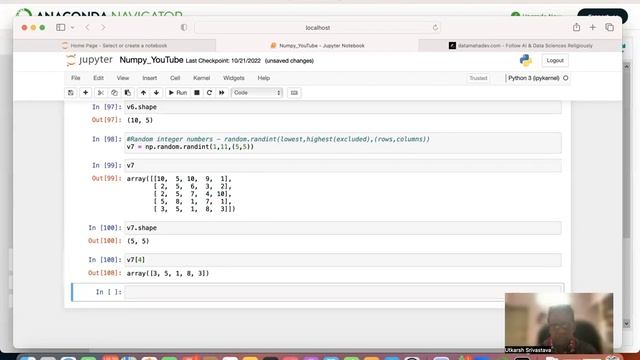Restart kernel and run all cells icon
This screenshot has height=360, width=640.
[x=222, y=93]
